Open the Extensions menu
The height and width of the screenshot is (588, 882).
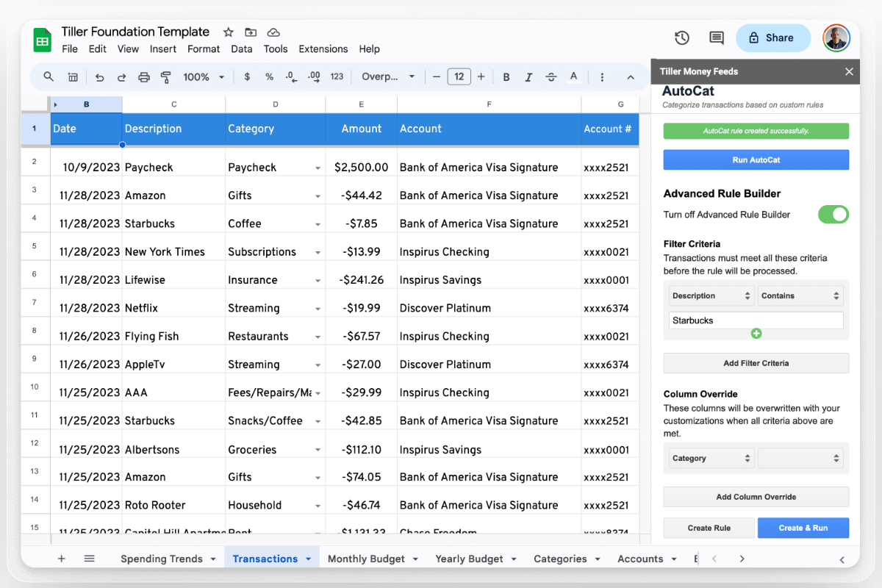(323, 49)
